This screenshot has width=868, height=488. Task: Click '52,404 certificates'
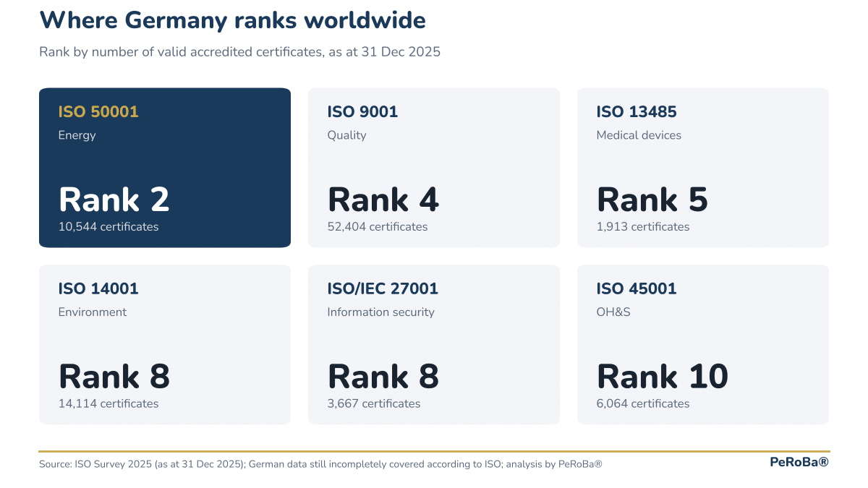click(x=378, y=226)
